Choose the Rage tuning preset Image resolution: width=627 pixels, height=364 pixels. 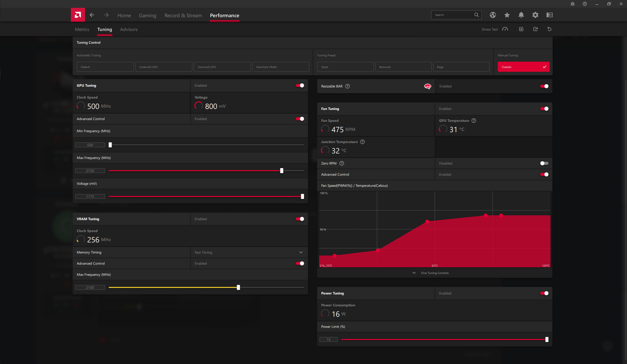(461, 67)
